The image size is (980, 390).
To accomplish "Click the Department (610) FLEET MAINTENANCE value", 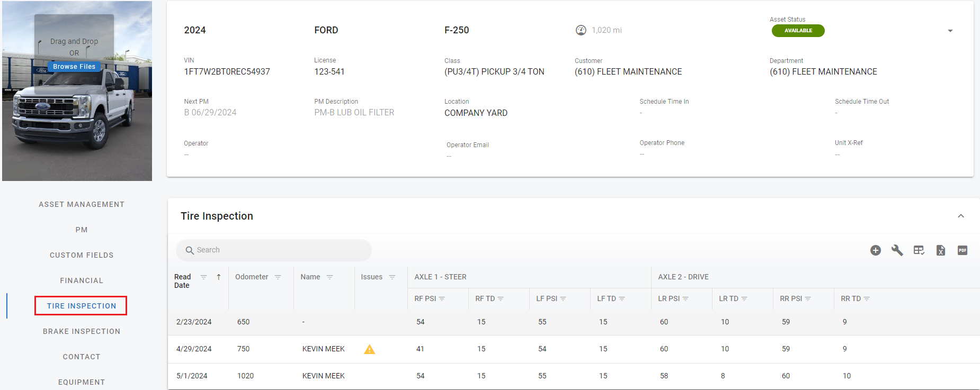I will point(823,71).
